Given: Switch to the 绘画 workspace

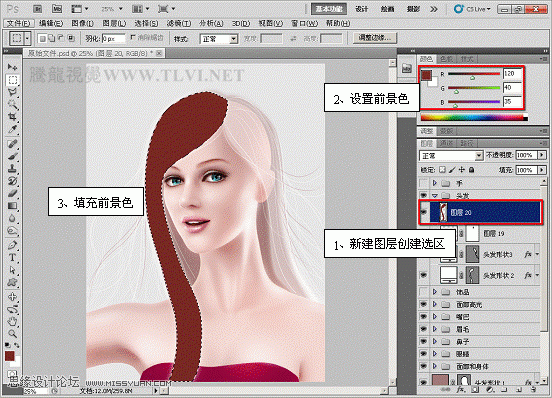Looking at the screenshot, I should (387, 9).
